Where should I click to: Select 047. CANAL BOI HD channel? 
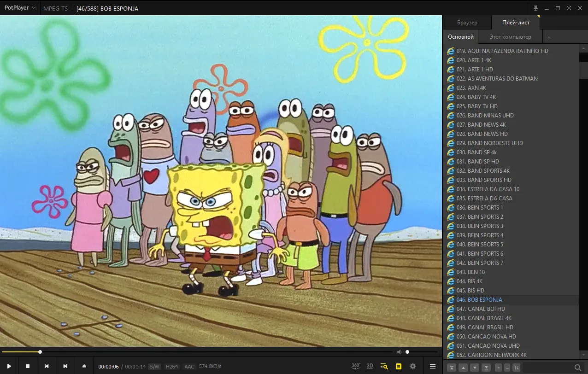tap(511, 309)
